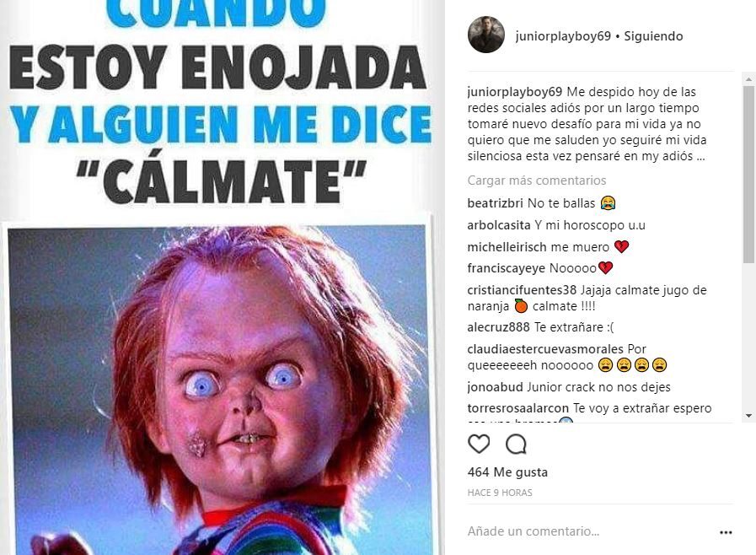
Task: Expand Cargar más comentarios
Action: click(537, 181)
